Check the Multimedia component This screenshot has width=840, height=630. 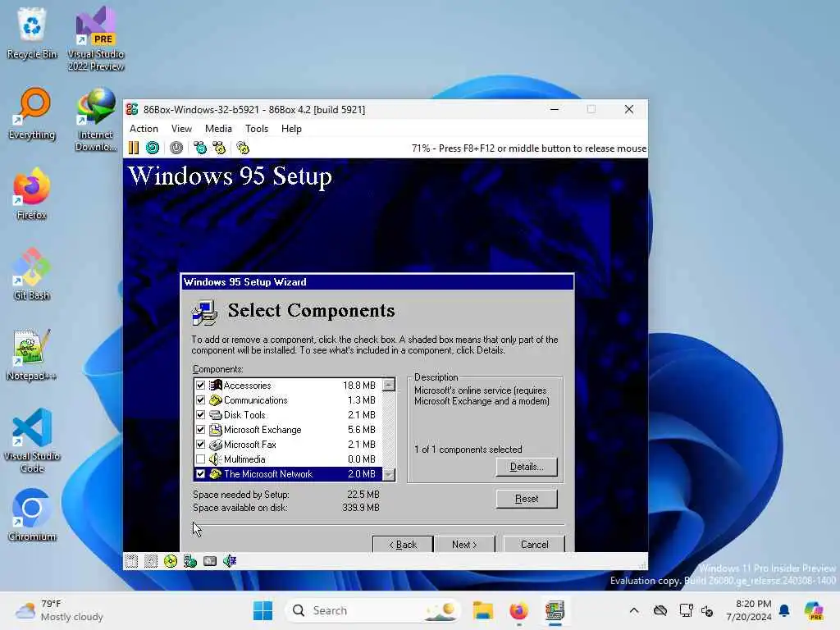pyautogui.click(x=200, y=459)
